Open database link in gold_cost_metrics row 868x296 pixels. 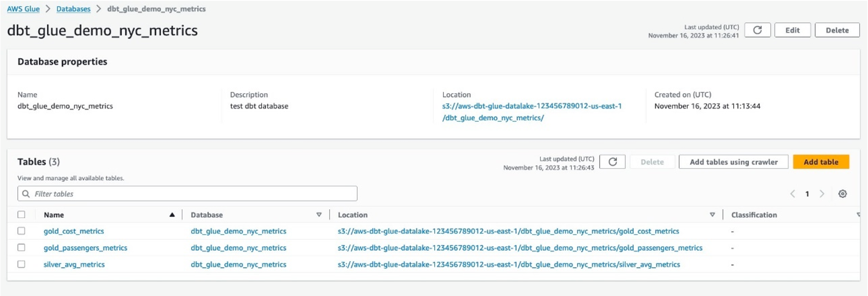tap(239, 231)
